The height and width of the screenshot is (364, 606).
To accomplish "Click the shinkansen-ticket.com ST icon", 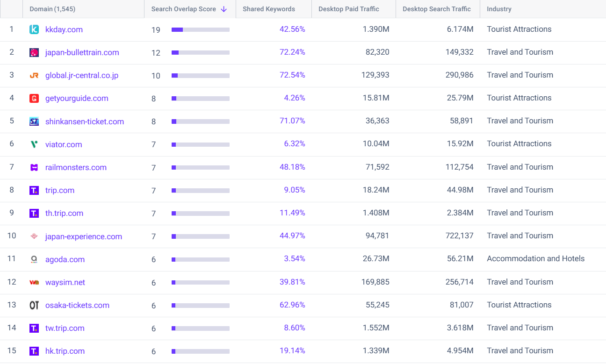I will pos(34,121).
